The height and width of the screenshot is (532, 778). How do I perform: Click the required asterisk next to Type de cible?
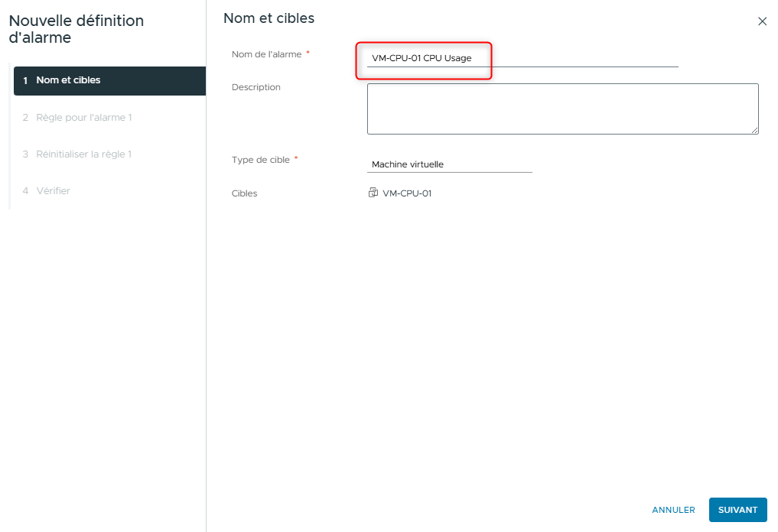(296, 159)
